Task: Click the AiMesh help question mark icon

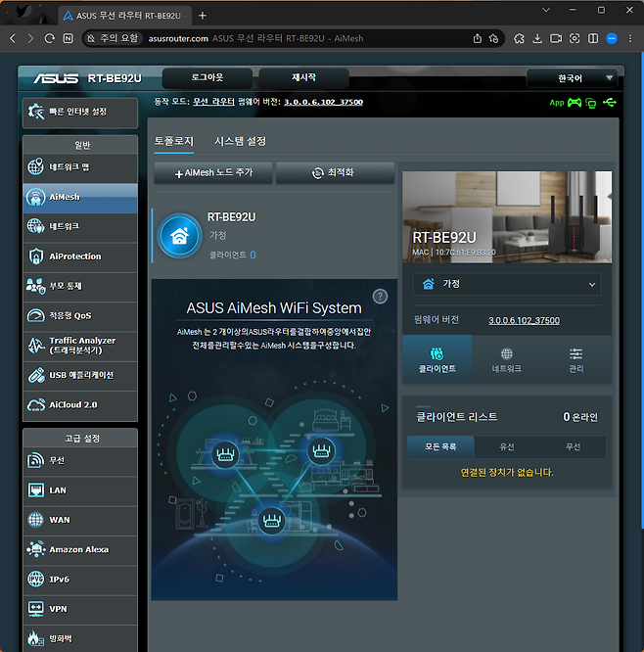Action: coord(381,296)
